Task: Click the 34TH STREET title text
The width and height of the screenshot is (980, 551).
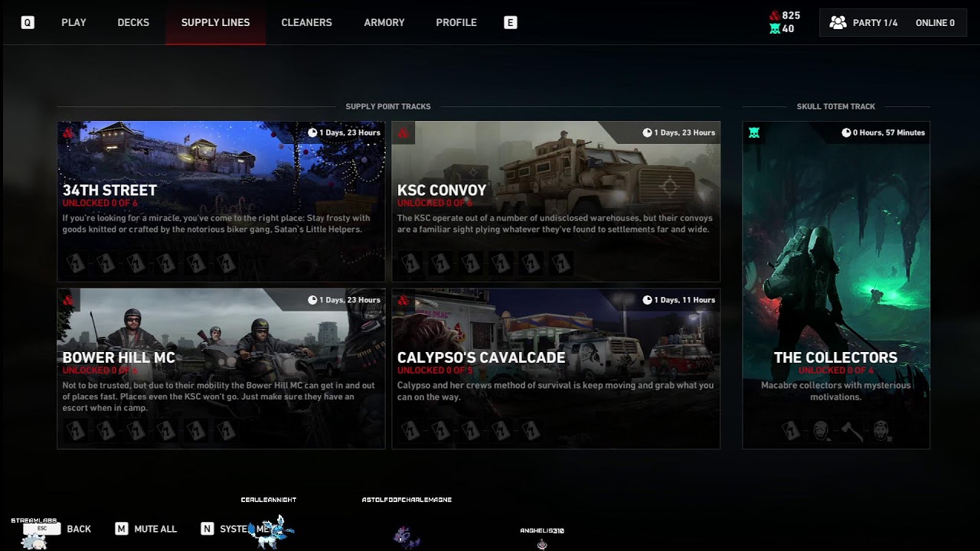Action: click(109, 190)
